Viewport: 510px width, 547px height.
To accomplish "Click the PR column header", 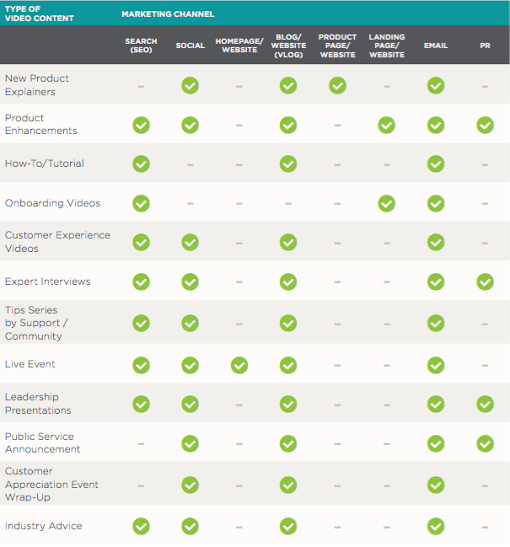I will [x=485, y=45].
